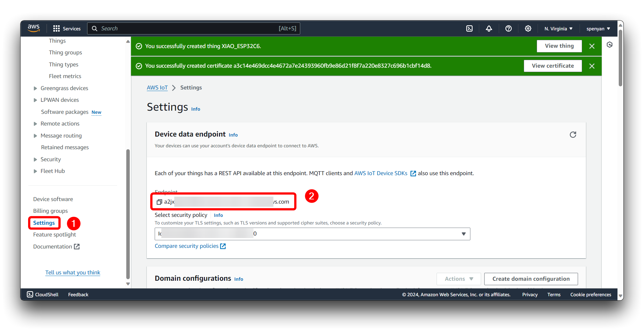
Task: Click the AWS logo
Action: (x=34, y=28)
